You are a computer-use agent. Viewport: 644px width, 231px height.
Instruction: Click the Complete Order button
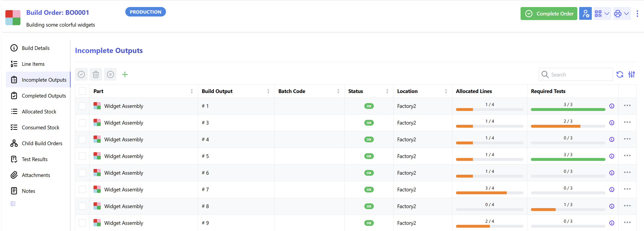(548, 13)
